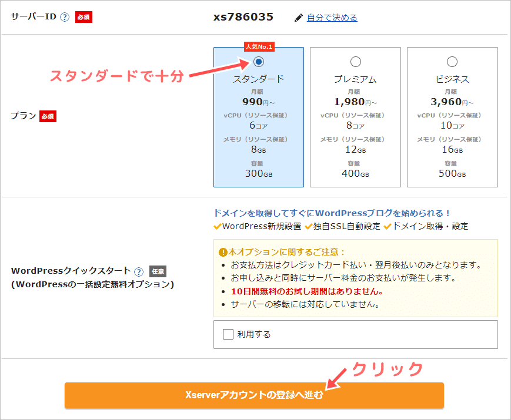Image resolution: width=511 pixels, height=420 pixels.
Task: Click the red 人気No.1 badge
Action: 259,47
